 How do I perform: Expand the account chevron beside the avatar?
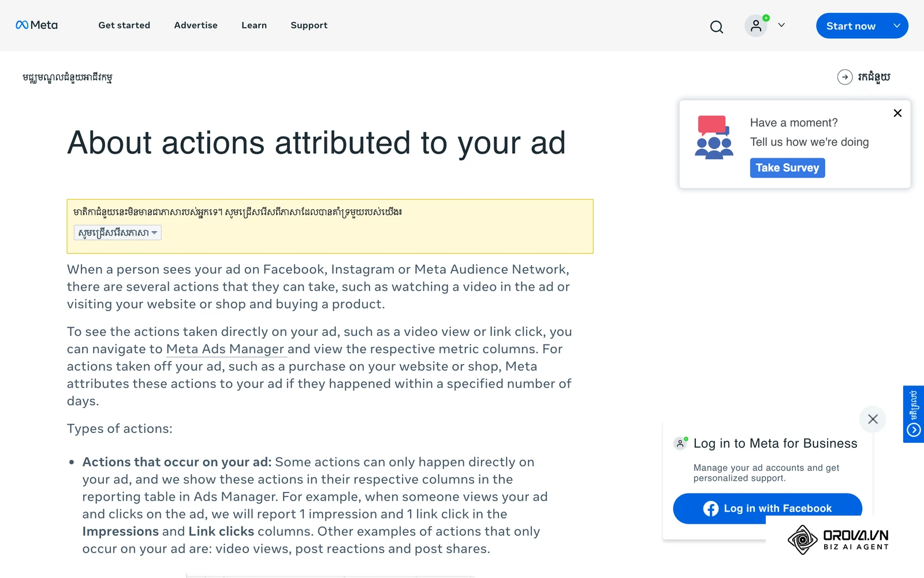coord(781,25)
